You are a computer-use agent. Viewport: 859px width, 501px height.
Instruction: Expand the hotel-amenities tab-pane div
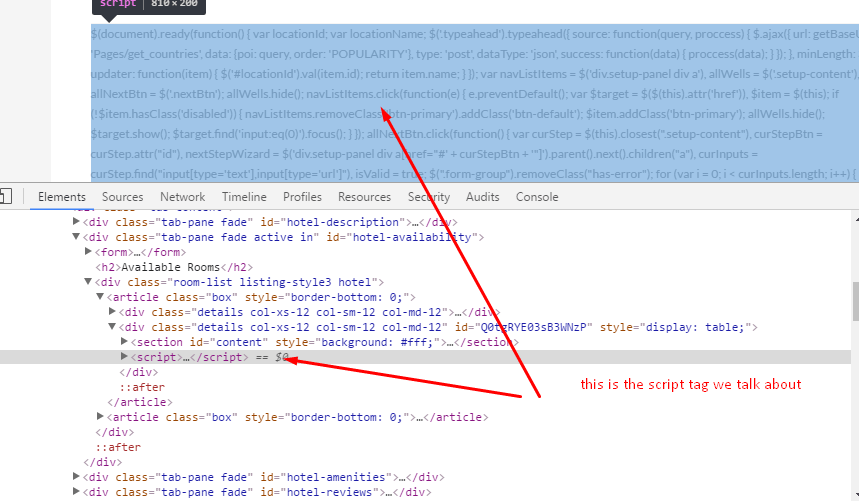click(x=76, y=476)
